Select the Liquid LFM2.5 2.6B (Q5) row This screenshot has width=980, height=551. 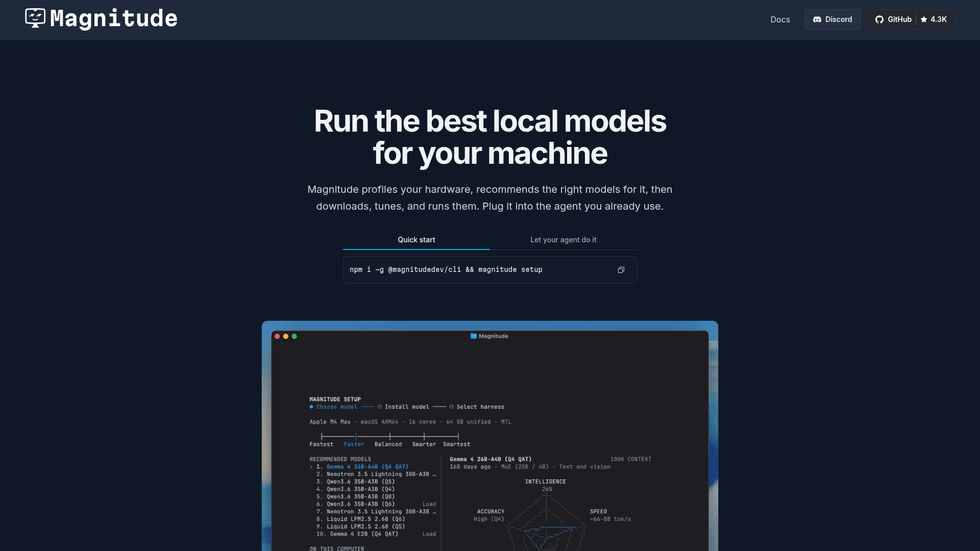373,527
